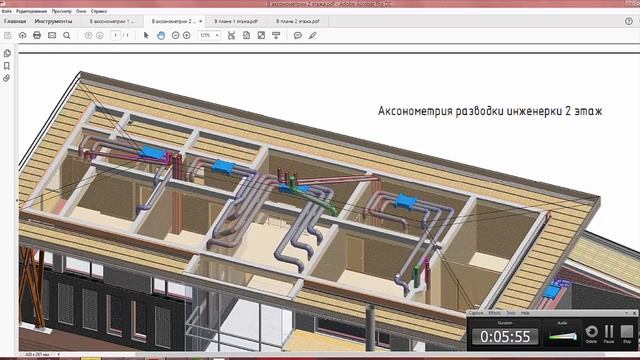
Task: Open the Редактирование menu
Action: (x=31, y=11)
